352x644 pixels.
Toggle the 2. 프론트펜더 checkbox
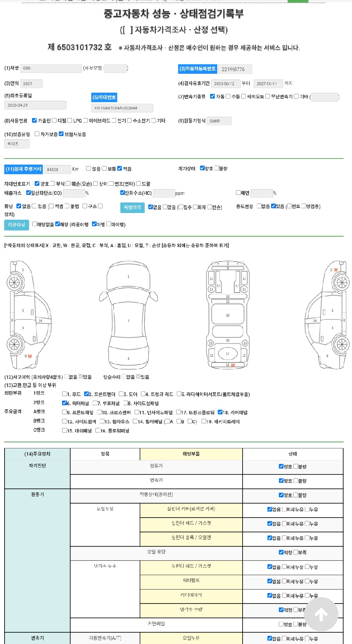pos(86,394)
